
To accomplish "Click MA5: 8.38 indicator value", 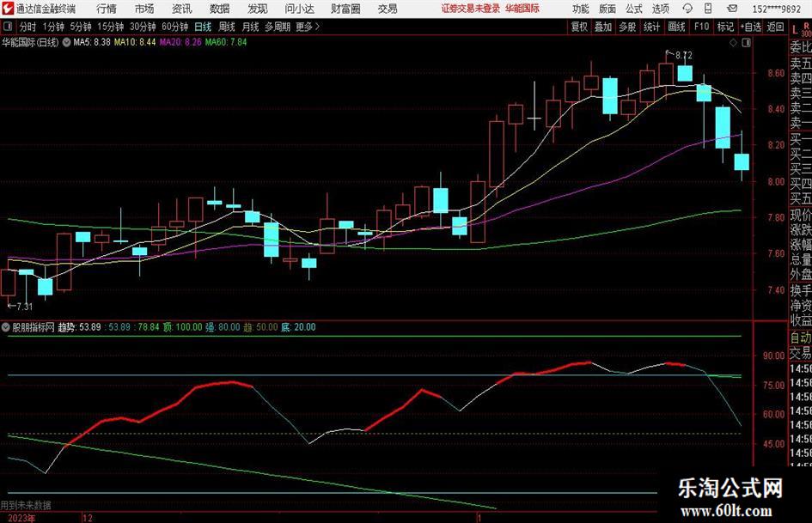I will click(92, 42).
